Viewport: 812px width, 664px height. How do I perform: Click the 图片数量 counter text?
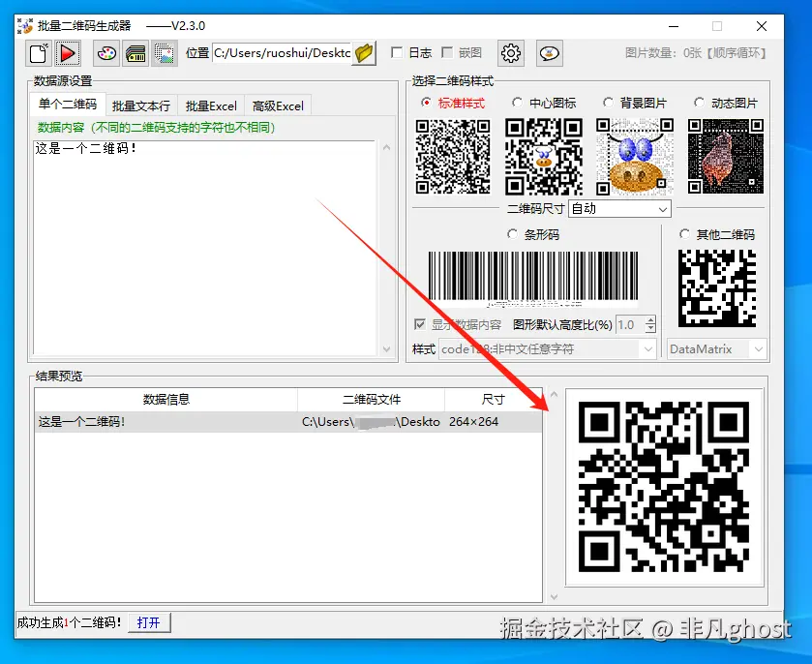[696, 53]
